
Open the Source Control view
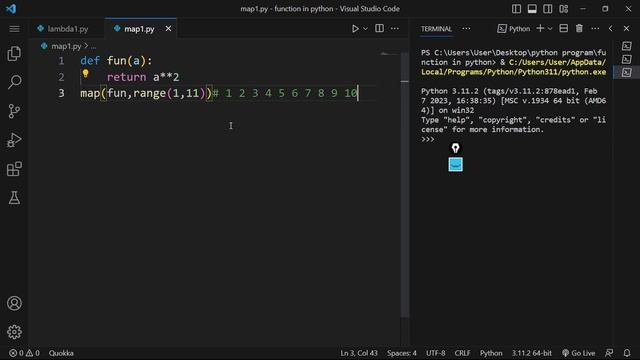[14, 111]
